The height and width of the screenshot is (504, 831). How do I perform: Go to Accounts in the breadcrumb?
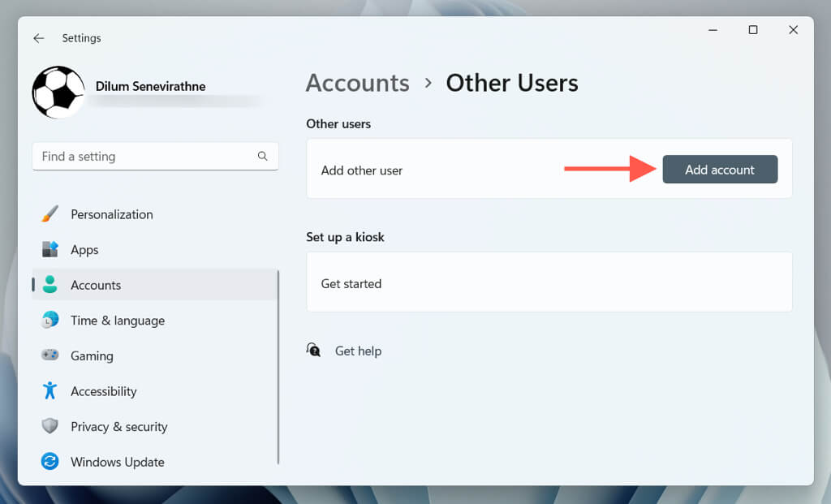357,83
